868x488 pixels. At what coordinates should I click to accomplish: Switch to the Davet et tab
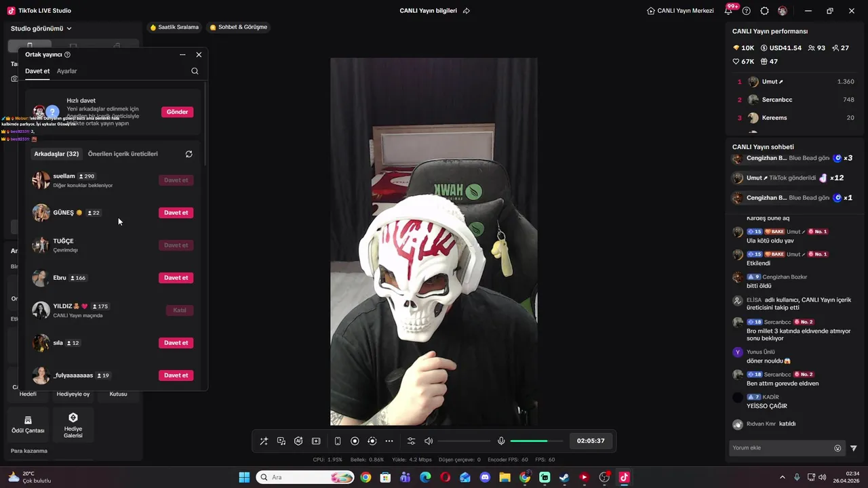click(37, 71)
